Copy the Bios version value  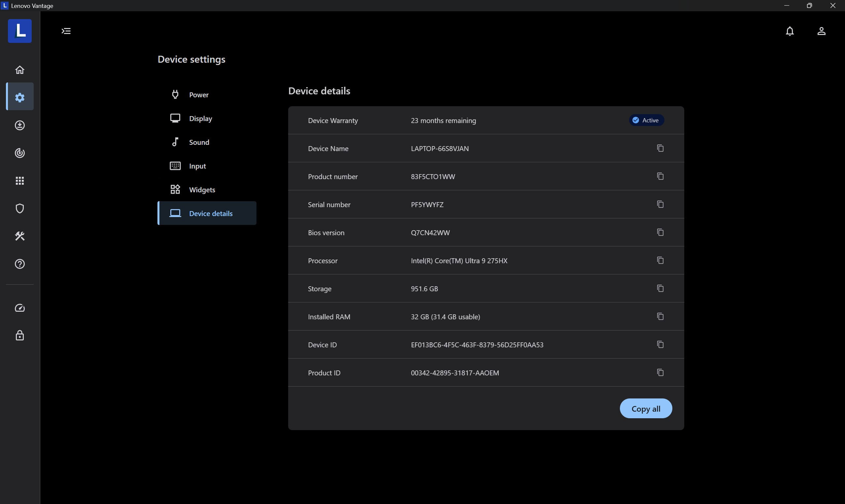coord(660,232)
